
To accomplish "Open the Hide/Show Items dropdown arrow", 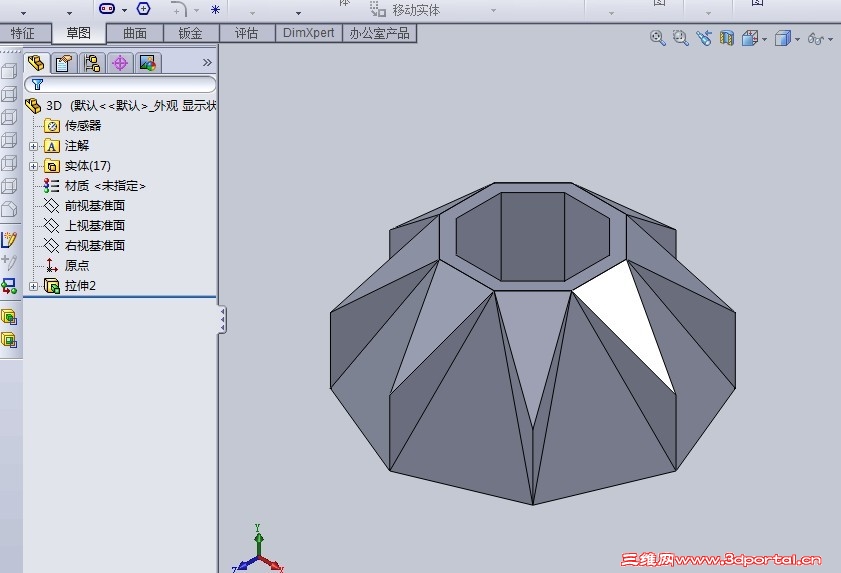I will click(830, 40).
